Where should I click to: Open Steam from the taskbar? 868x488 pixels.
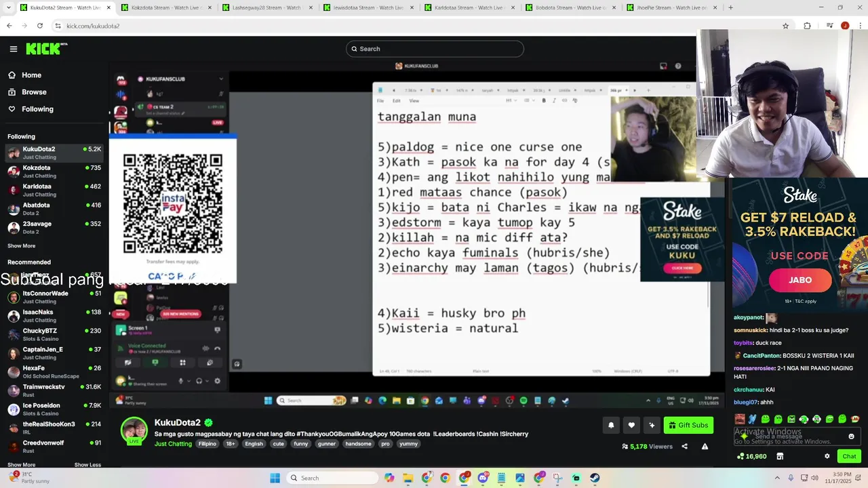tap(595, 478)
